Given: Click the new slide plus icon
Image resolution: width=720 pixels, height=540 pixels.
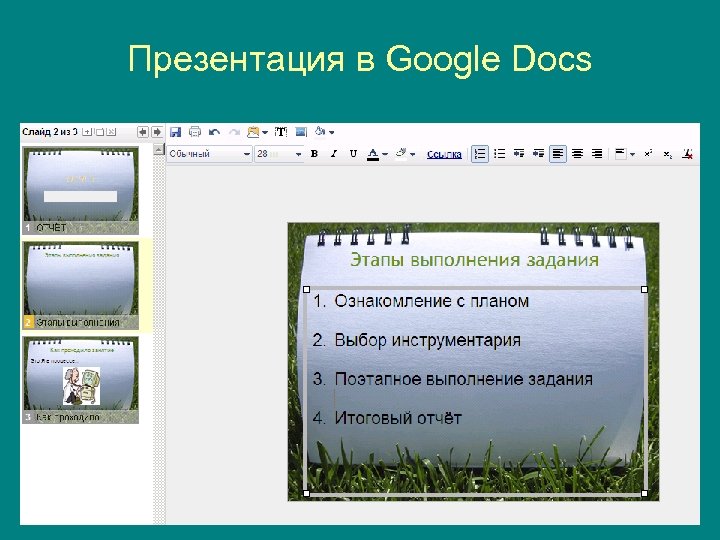Looking at the screenshot, I should tap(87, 132).
